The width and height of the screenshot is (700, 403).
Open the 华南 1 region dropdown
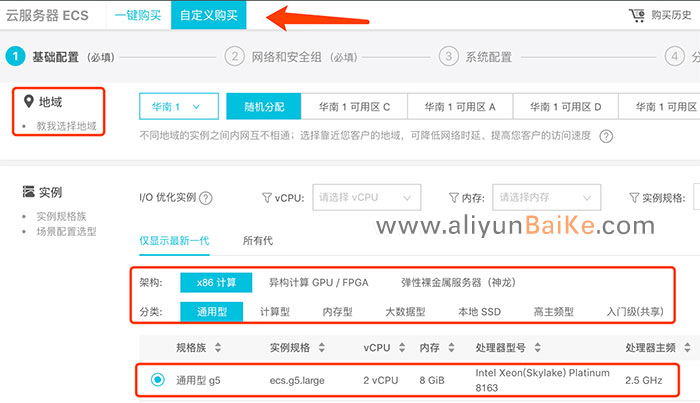pos(179,106)
